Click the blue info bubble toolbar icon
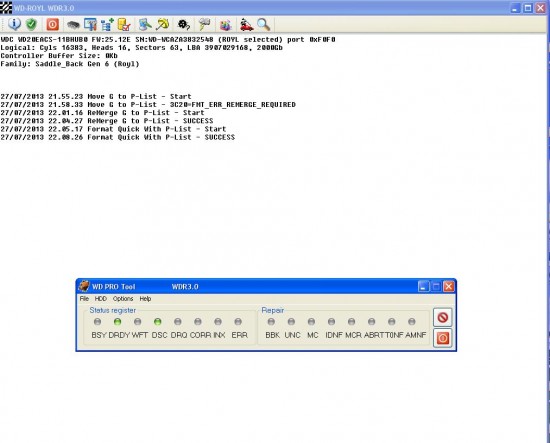550x443 pixels. (x=14, y=24)
